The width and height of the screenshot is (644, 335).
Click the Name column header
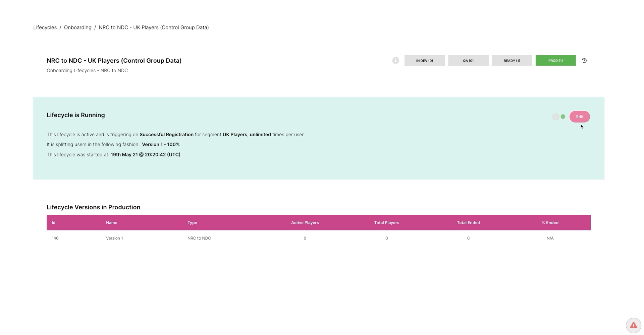click(x=111, y=223)
